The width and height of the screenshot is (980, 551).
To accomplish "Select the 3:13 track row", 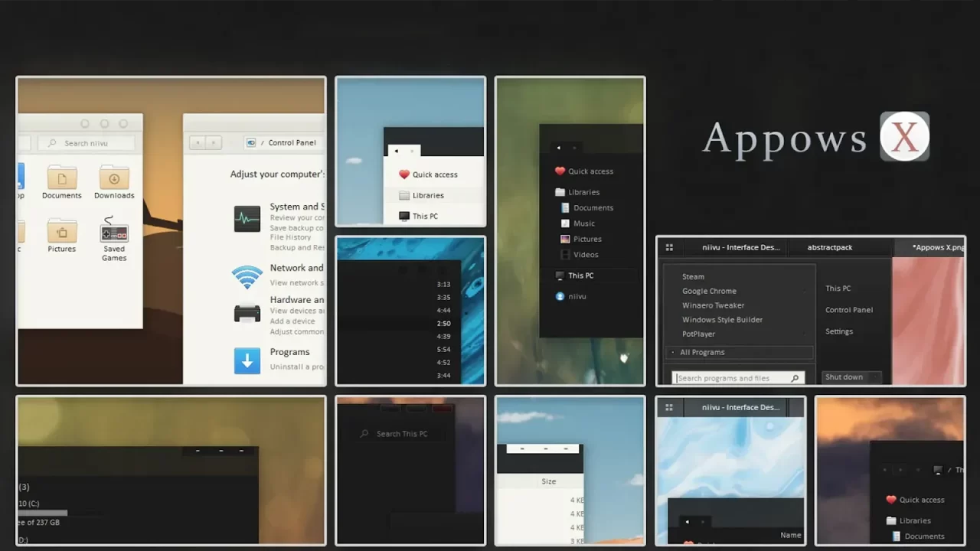I will click(400, 285).
